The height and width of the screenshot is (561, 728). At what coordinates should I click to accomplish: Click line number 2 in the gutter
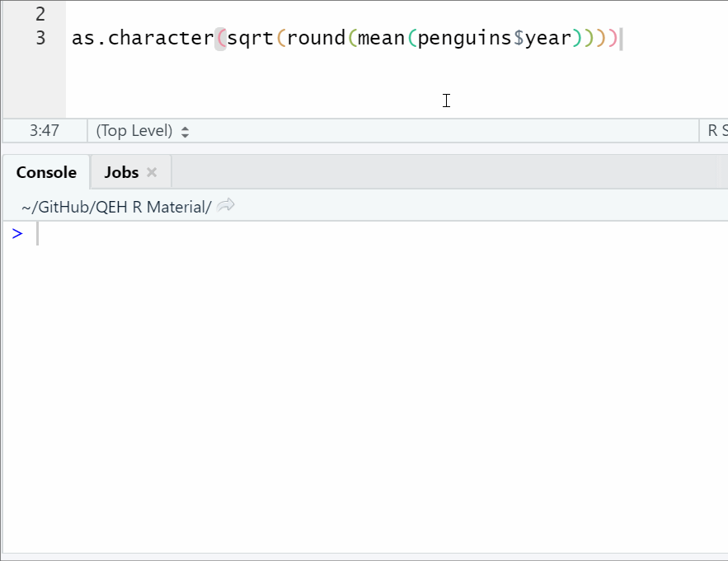40,14
